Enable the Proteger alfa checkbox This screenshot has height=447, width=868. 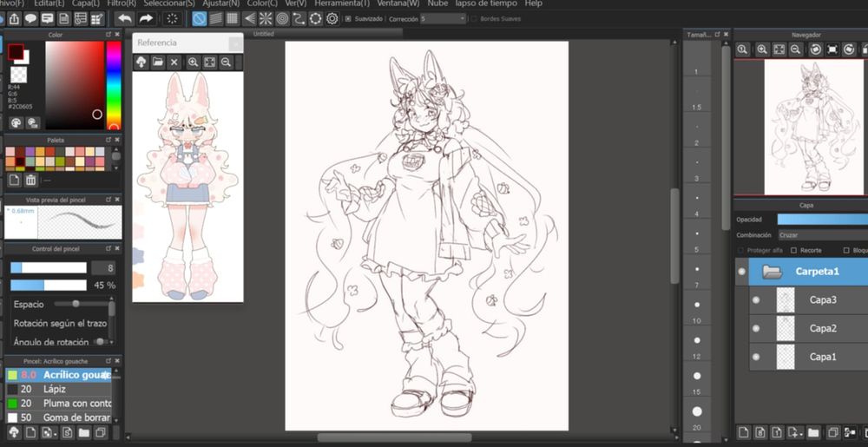(x=740, y=251)
